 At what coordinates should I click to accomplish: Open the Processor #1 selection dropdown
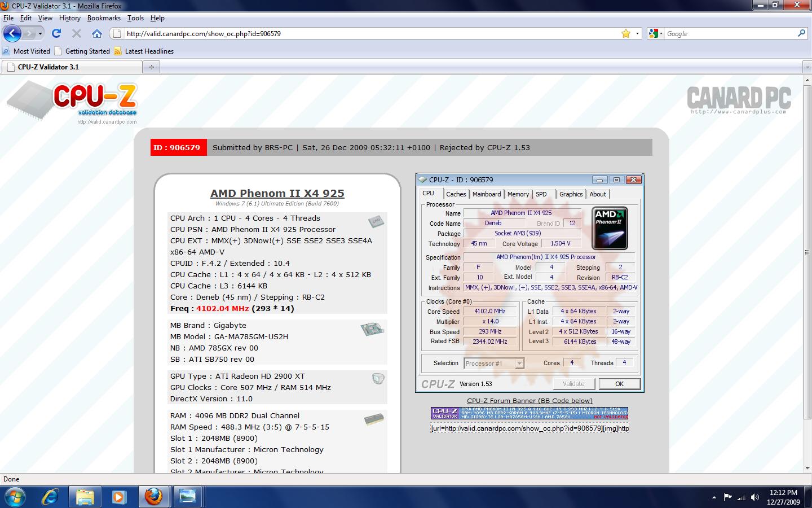pyautogui.click(x=494, y=364)
